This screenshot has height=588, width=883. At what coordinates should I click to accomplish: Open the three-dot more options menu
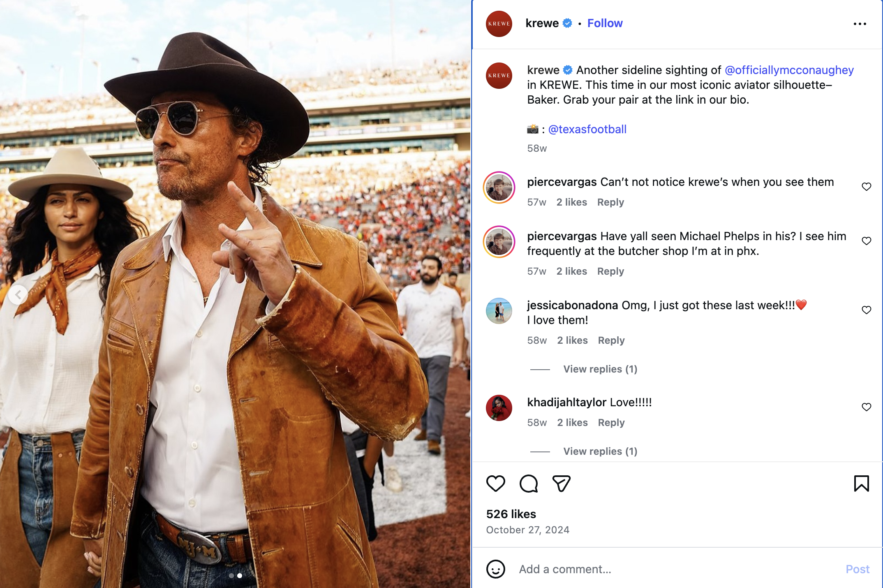pos(860,24)
